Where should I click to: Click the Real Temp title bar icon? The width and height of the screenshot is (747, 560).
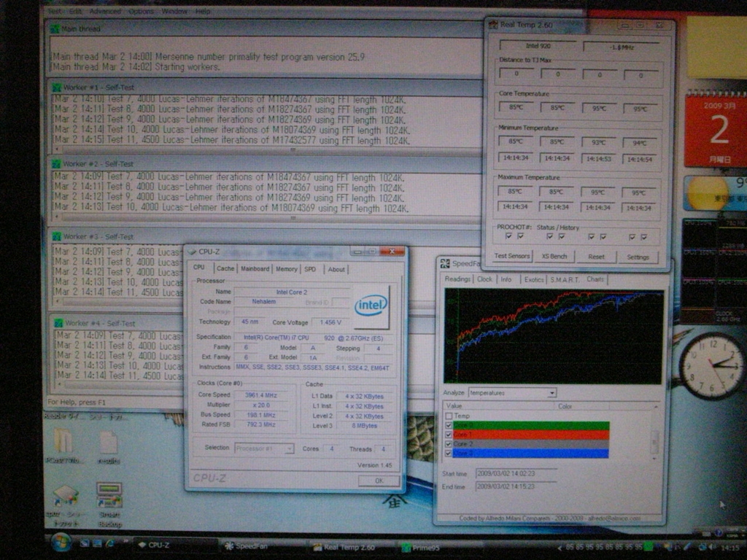(493, 25)
